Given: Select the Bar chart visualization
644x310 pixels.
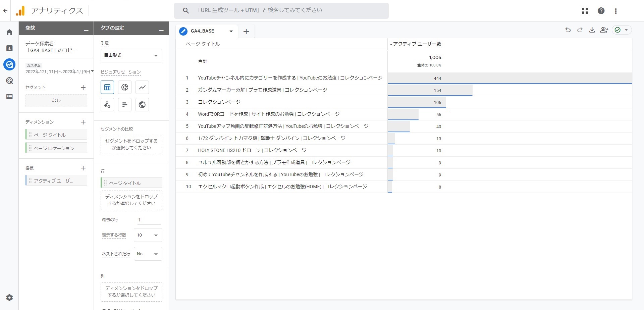Looking at the screenshot, I should point(125,105).
